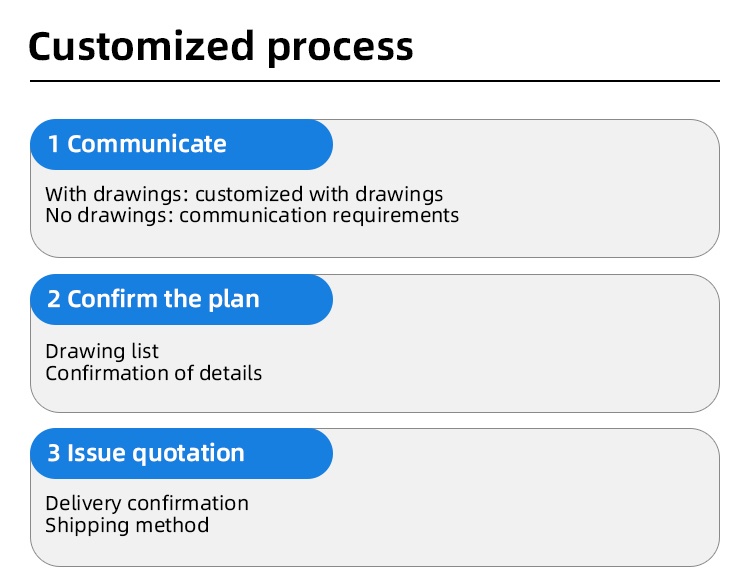
Task: Click 'Delivery confirmation' text
Action: (147, 504)
